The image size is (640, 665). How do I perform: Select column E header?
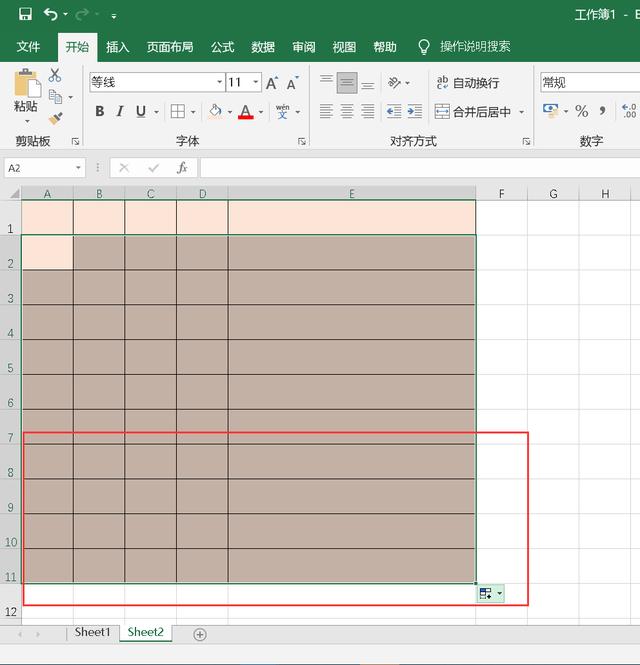coord(352,193)
